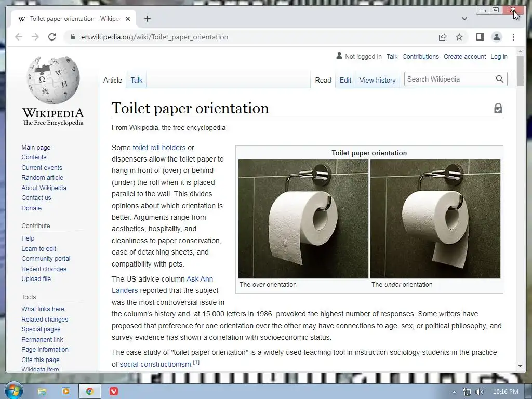Open the Contributions link
532x399 pixels.
pos(420,56)
